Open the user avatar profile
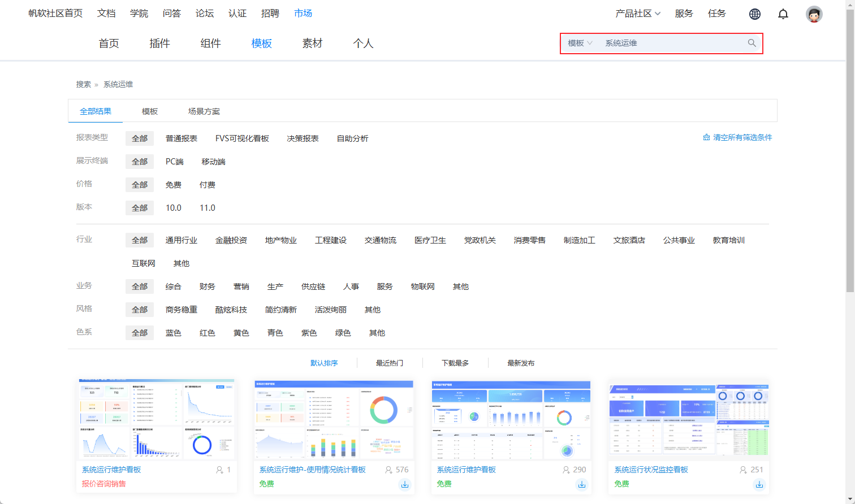The height and width of the screenshot is (504, 855). click(814, 14)
